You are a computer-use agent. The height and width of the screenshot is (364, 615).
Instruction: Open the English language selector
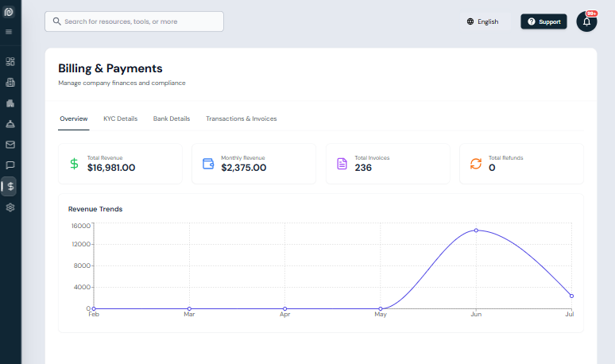tap(482, 21)
